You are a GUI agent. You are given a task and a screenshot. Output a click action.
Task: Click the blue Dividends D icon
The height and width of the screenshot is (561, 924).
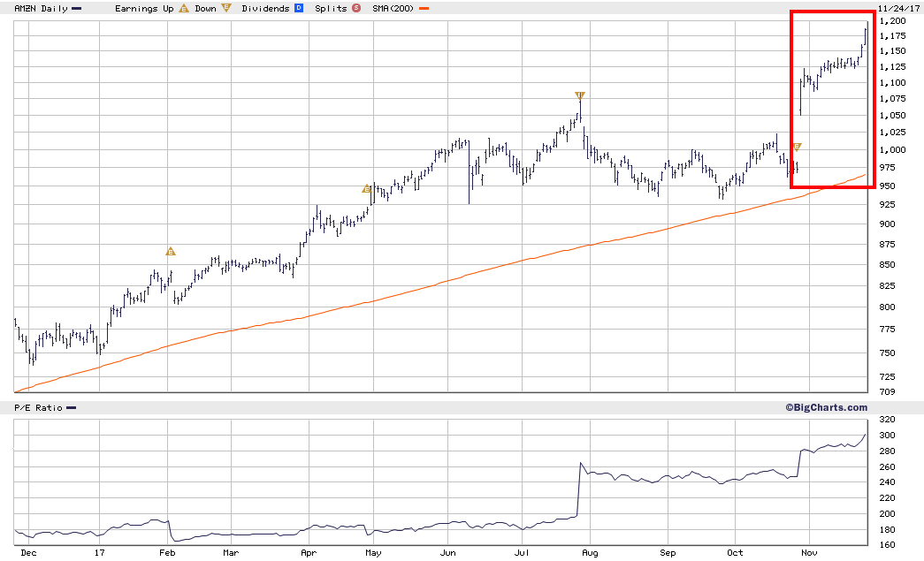coord(299,8)
